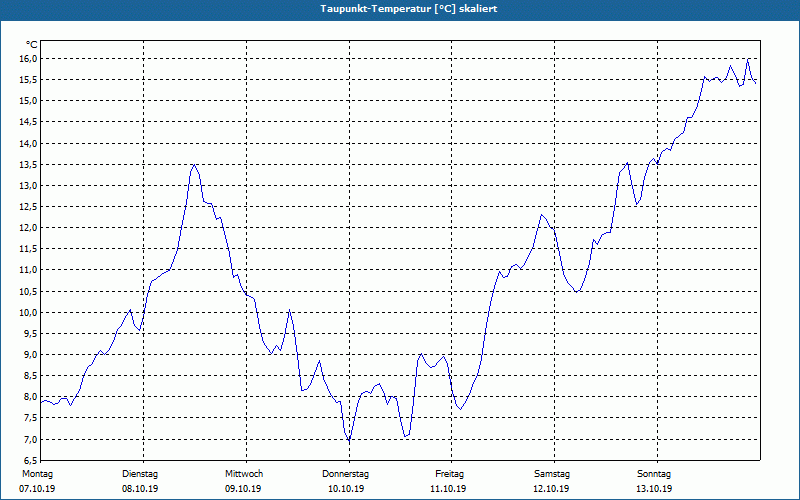Click the Freitag day label

(x=449, y=474)
